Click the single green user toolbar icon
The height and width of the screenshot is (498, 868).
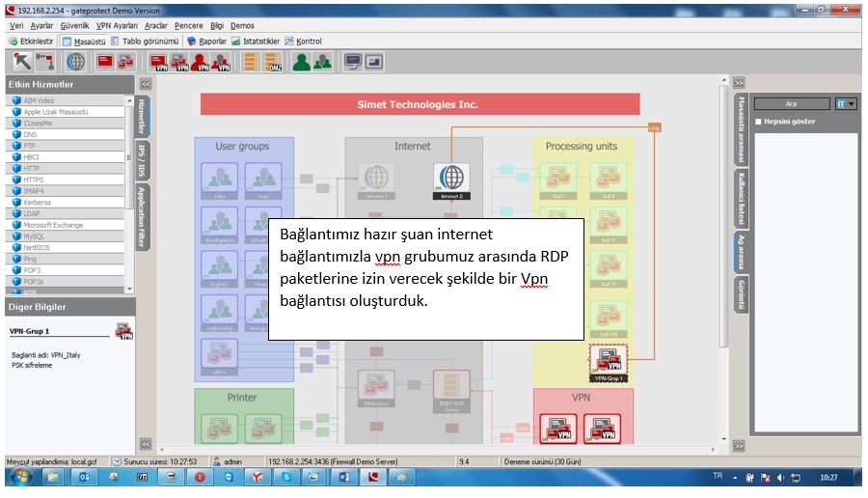(300, 62)
